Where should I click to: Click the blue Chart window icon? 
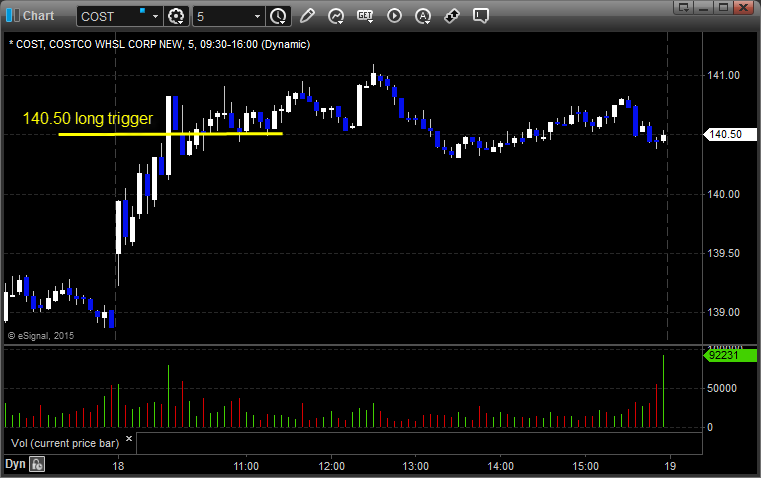pyautogui.click(x=13, y=16)
